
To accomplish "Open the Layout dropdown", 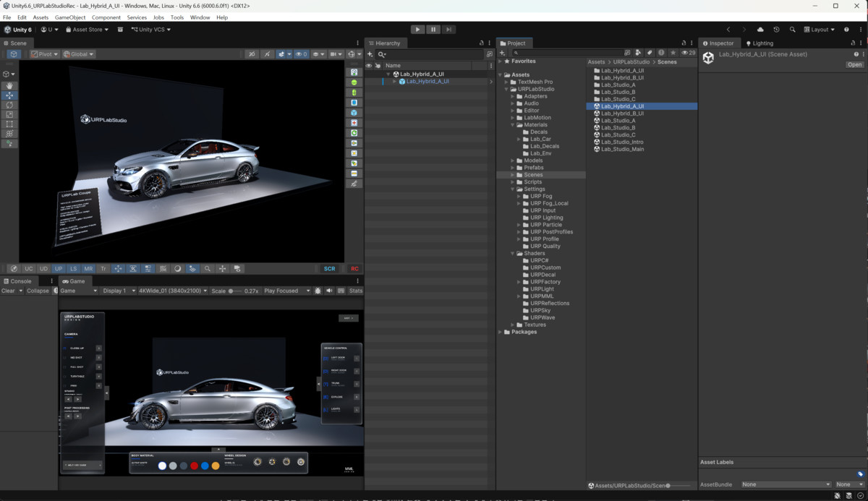I will 820,30.
